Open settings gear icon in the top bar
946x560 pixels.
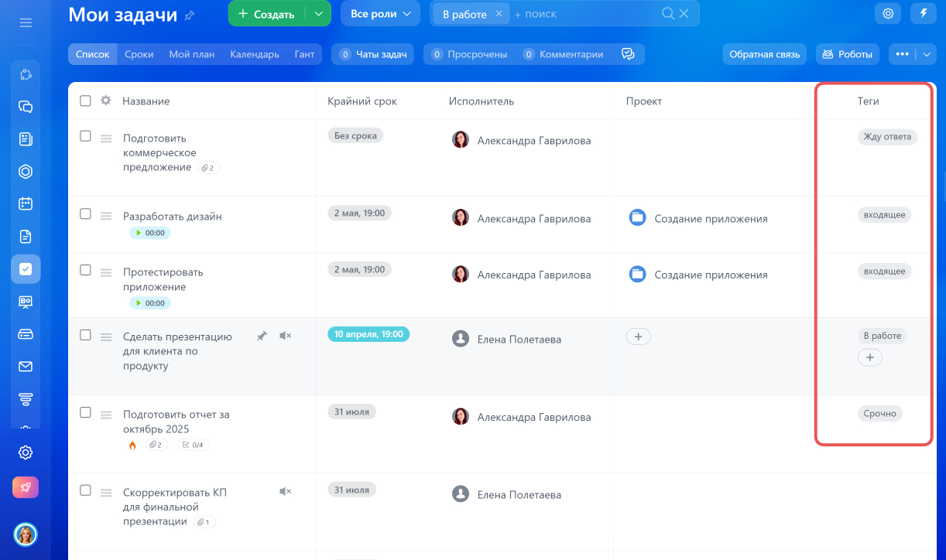pos(888,13)
